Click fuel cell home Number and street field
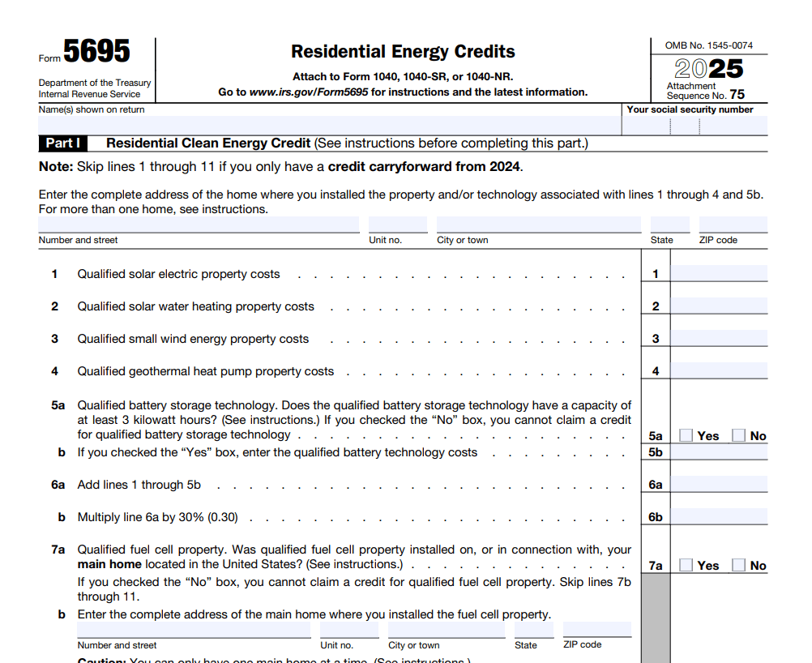This screenshot has width=812, height=663. point(194,629)
